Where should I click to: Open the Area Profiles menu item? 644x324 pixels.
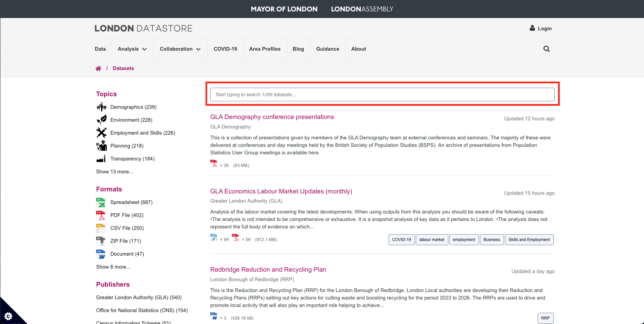[x=265, y=49]
